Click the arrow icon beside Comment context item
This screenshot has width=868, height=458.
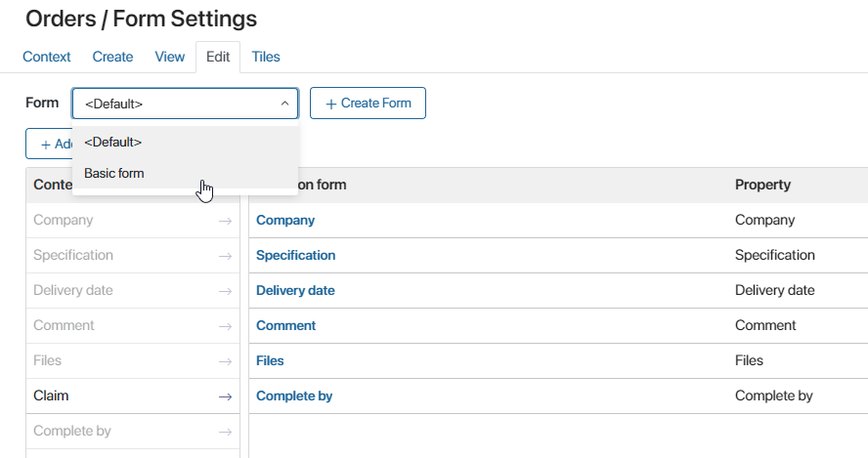tap(225, 326)
